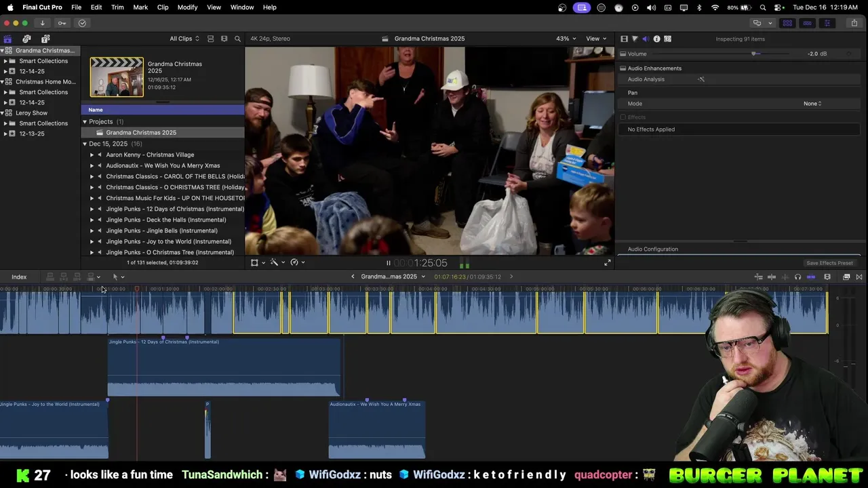Click the timeline Index button
Viewport: 868px width, 488px height.
point(19,277)
